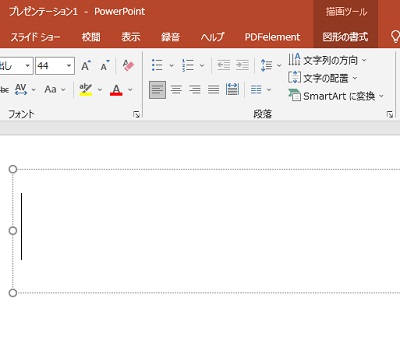Insert a bulleted list

tap(157, 65)
